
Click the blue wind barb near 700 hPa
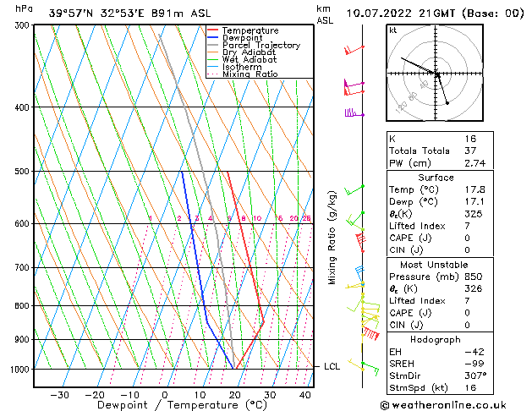coord(360,276)
